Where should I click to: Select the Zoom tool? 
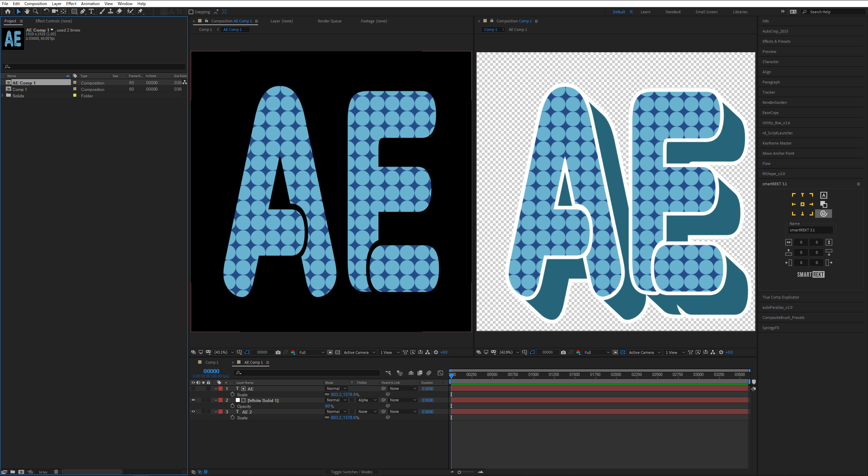coord(36,12)
